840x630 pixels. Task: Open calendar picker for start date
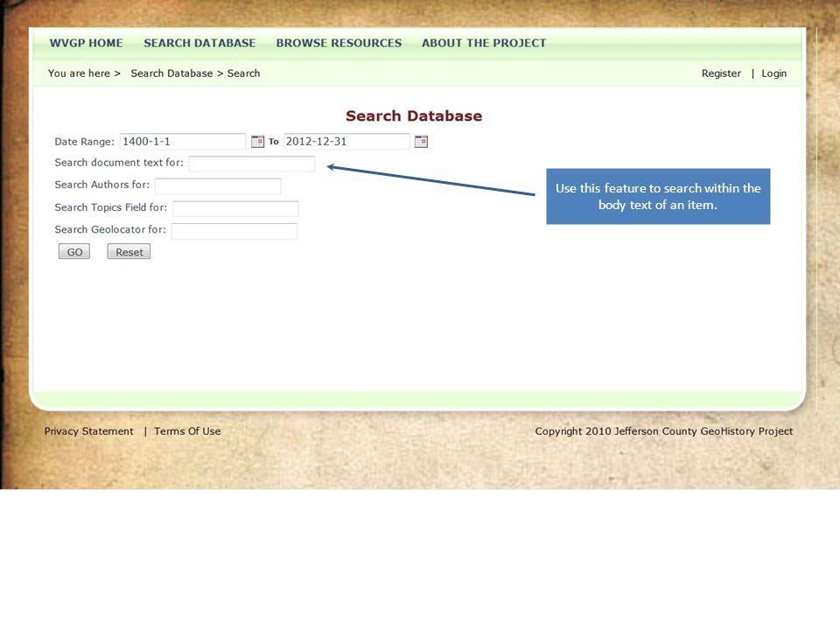point(257,142)
